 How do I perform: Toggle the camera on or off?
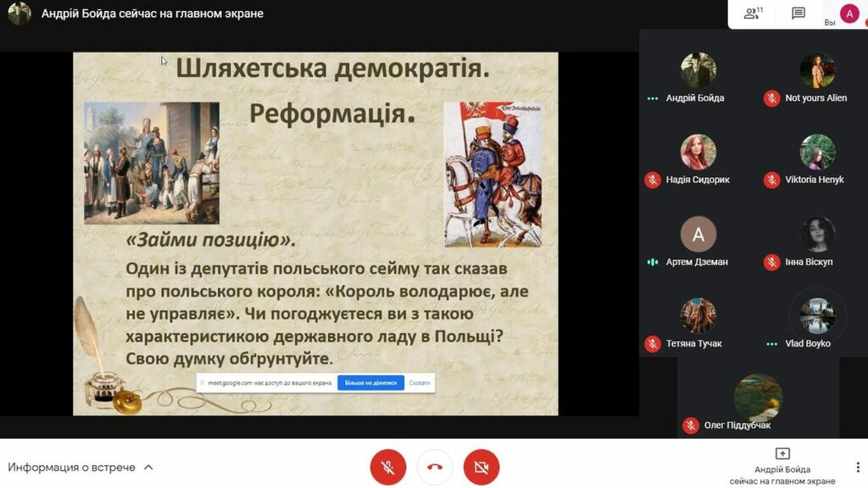(481, 467)
